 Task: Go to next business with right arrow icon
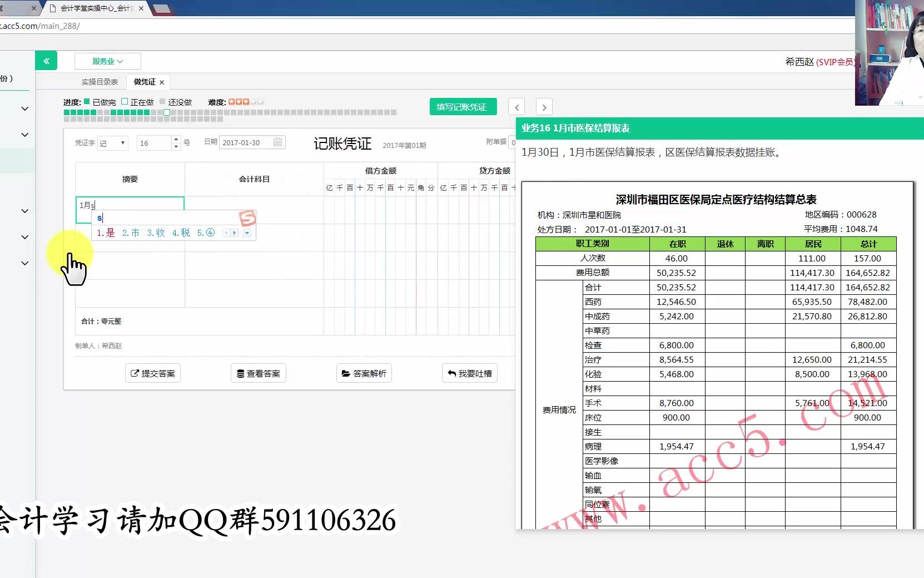544,107
